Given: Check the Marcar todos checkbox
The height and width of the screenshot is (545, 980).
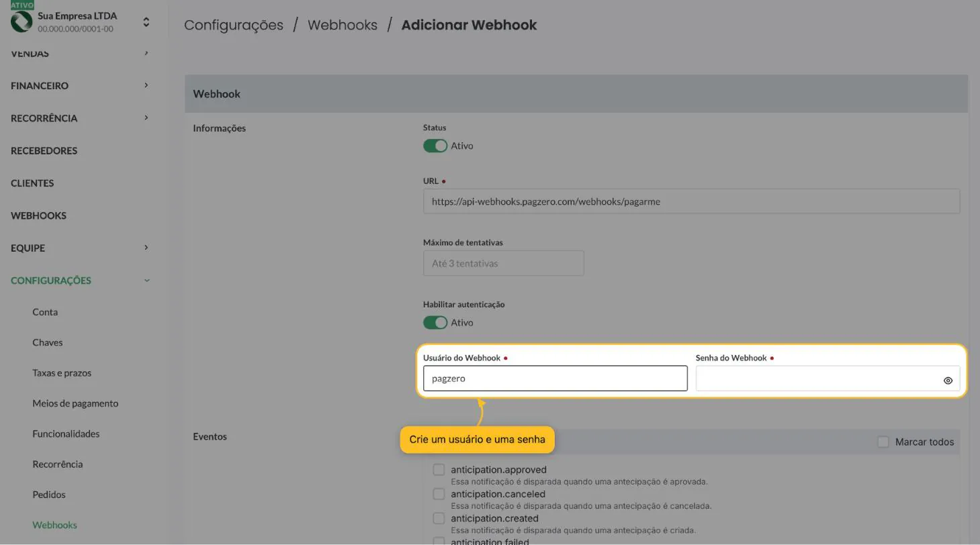Looking at the screenshot, I should [883, 442].
